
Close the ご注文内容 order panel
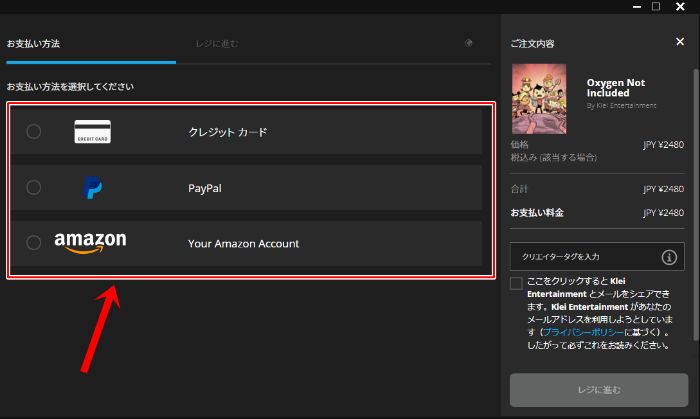(680, 41)
